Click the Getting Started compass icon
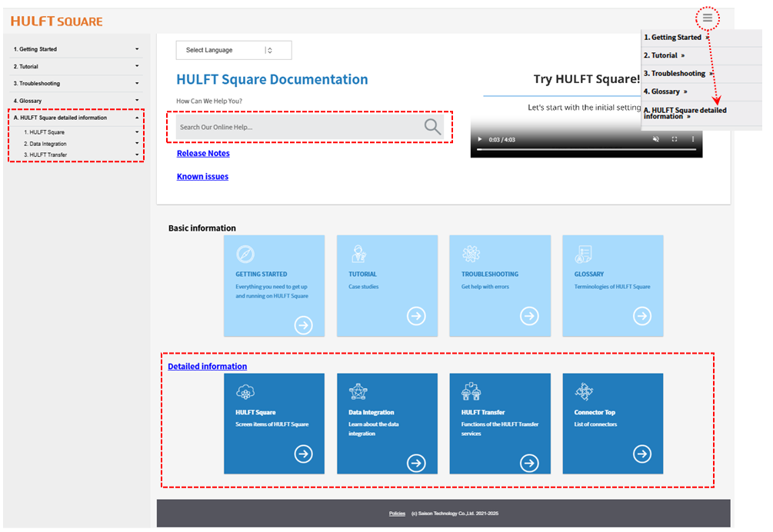The width and height of the screenshot is (773, 532). pyautogui.click(x=245, y=254)
